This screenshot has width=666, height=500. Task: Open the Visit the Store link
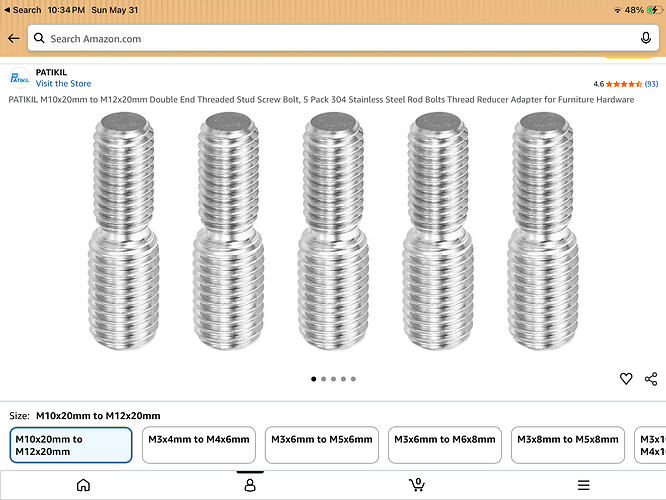[63, 84]
